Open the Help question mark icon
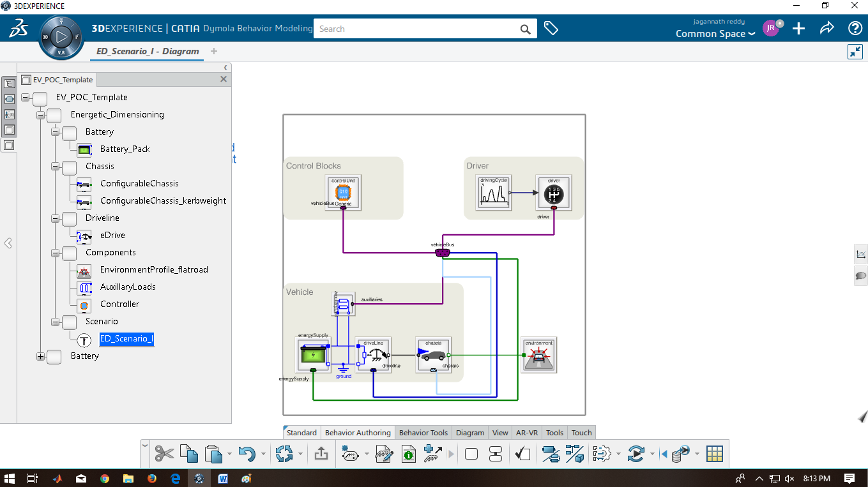 (x=855, y=28)
